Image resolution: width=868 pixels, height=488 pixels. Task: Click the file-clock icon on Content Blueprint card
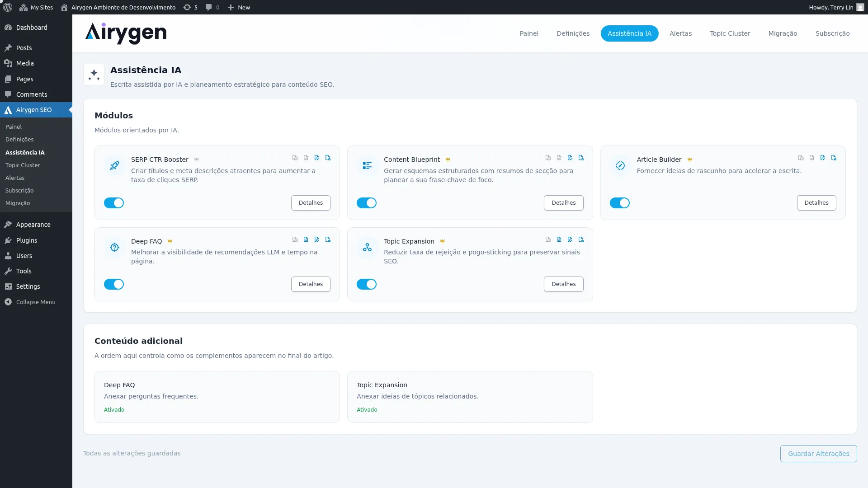(x=548, y=158)
